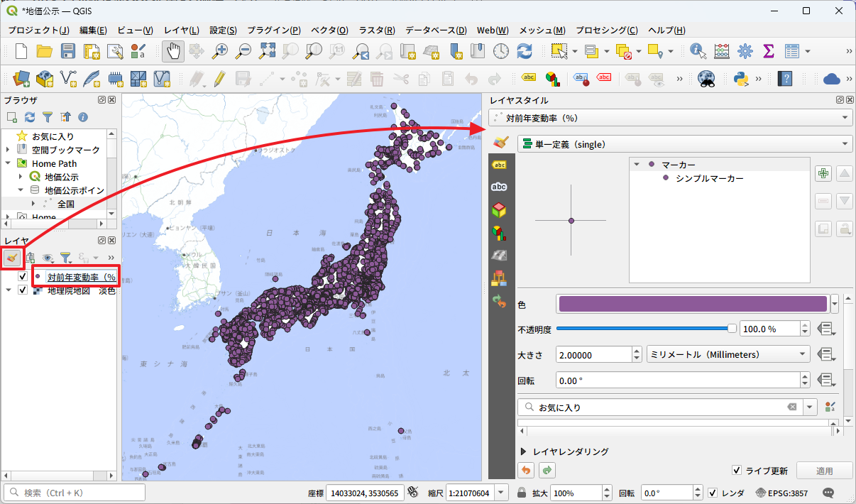Click the Zoom In magnifier tool
The image size is (856, 504).
[x=221, y=51]
